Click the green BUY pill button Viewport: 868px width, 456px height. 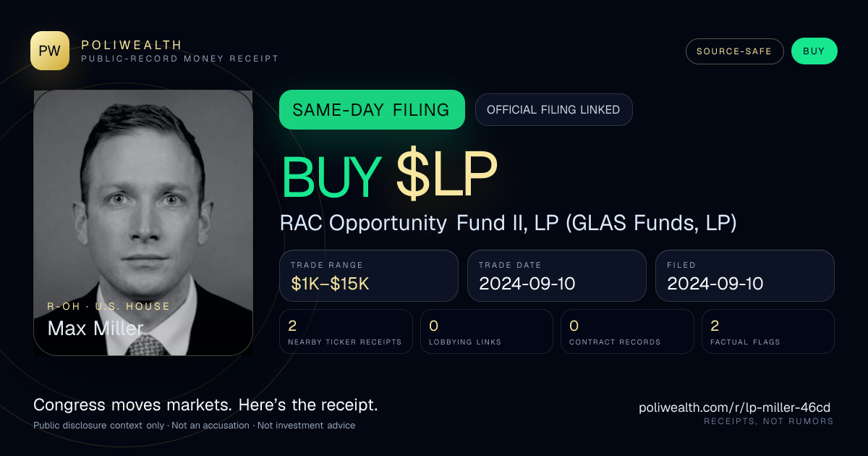[814, 51]
